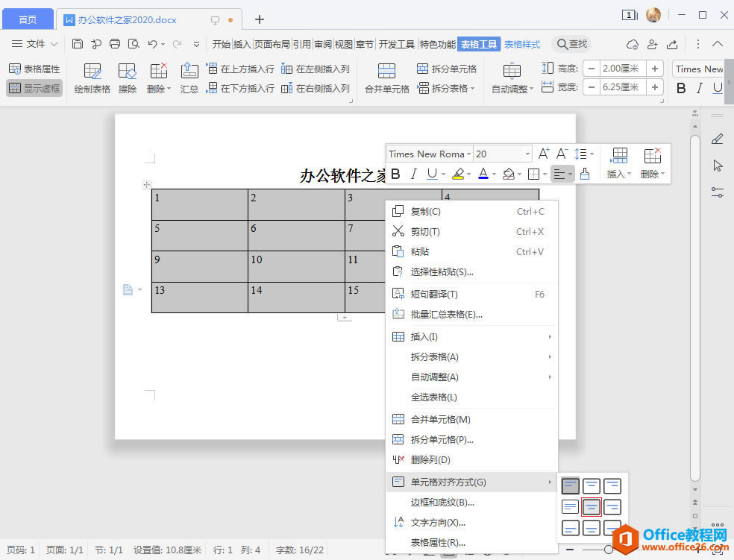Select Draw Table (绘制表格) tool

pyautogui.click(x=92, y=78)
